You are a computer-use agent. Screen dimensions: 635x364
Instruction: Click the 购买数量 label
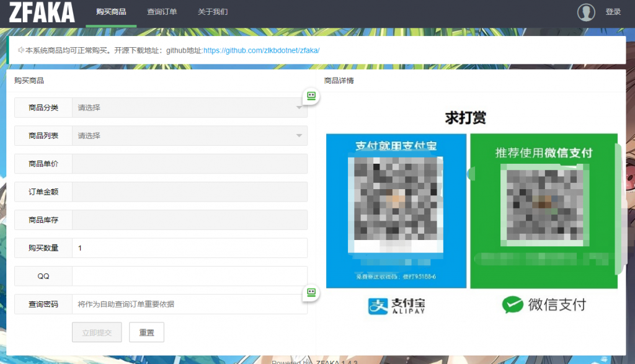point(43,248)
